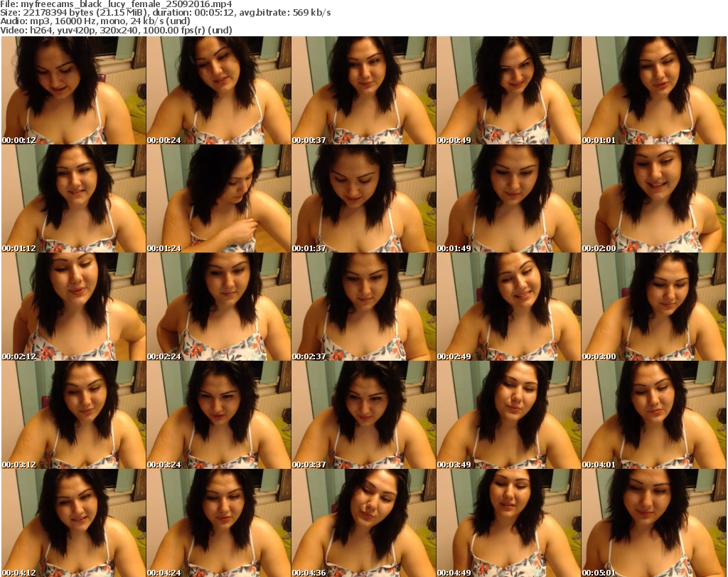Open the frame at 00:04:12
Screen dimensions: 728x577
(73, 522)
